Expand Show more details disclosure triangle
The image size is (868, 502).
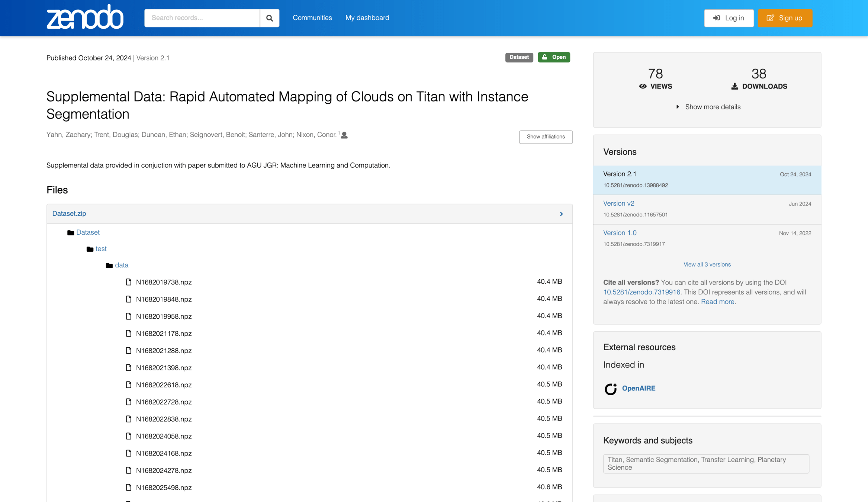[678, 107]
